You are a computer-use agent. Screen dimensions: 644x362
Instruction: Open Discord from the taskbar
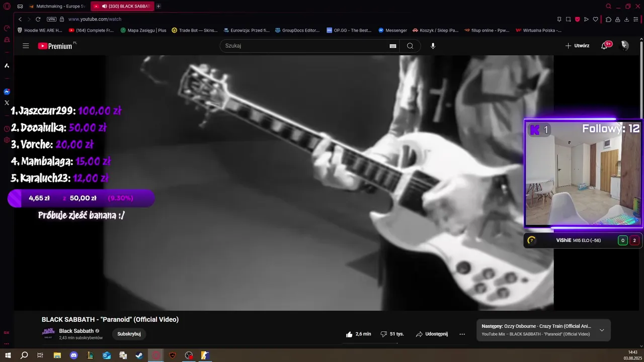point(74,355)
